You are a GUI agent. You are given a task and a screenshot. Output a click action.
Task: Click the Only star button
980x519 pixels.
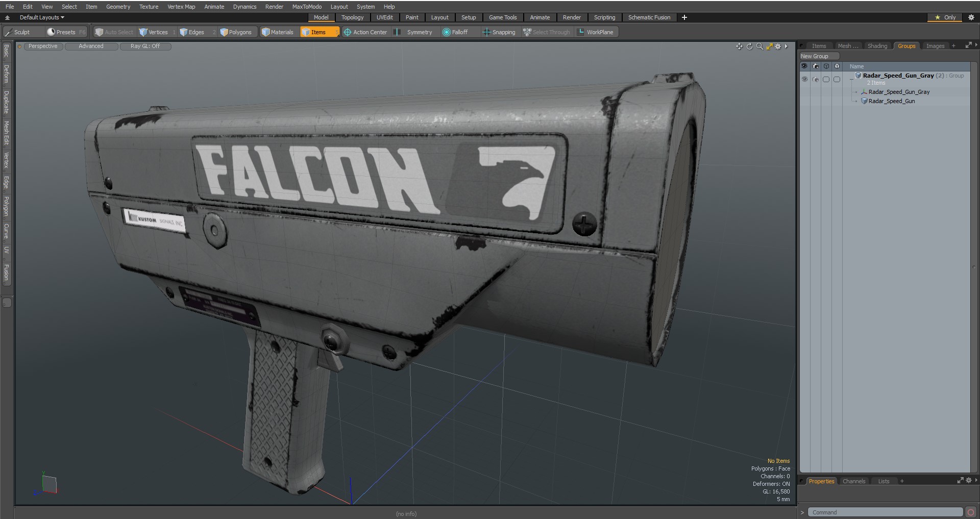[x=945, y=17]
